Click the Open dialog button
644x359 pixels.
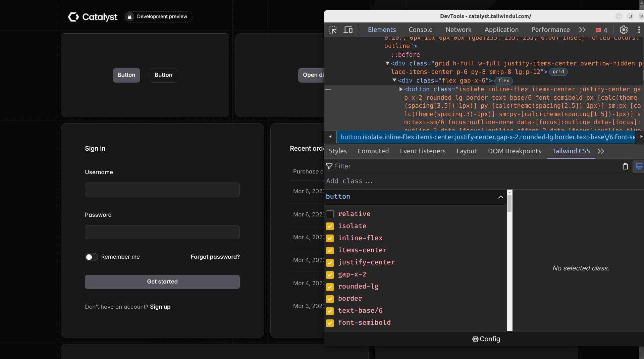tap(311, 75)
